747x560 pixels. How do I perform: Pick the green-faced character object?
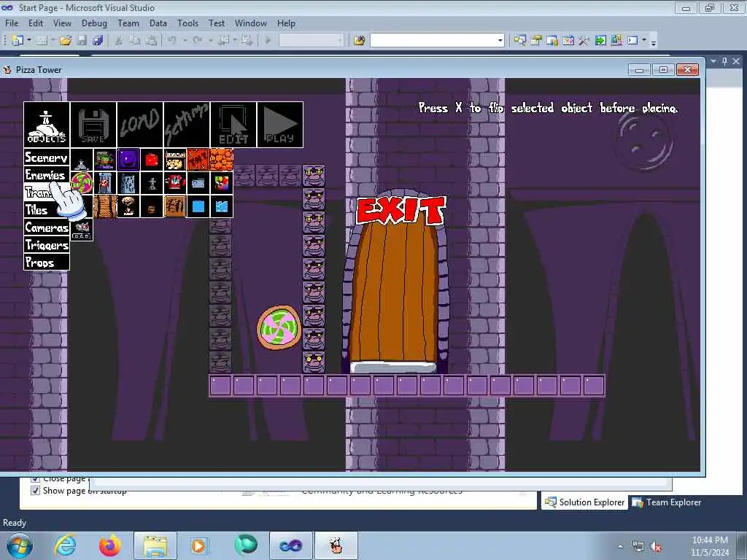click(x=105, y=160)
